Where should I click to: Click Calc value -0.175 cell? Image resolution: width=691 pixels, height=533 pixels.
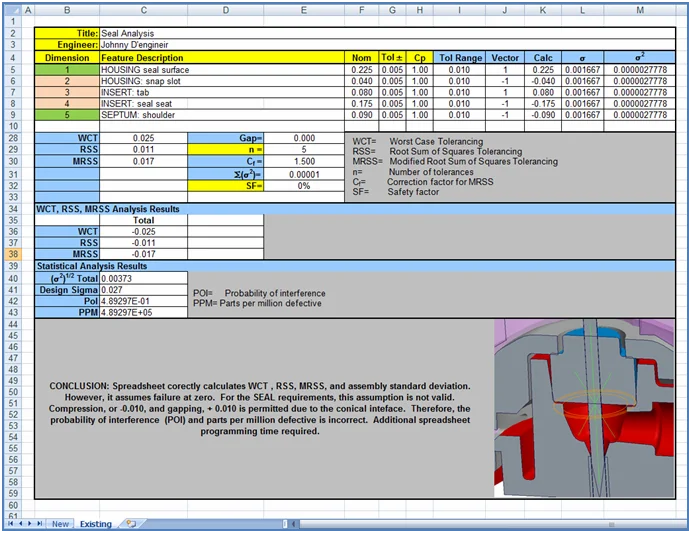tap(543, 104)
